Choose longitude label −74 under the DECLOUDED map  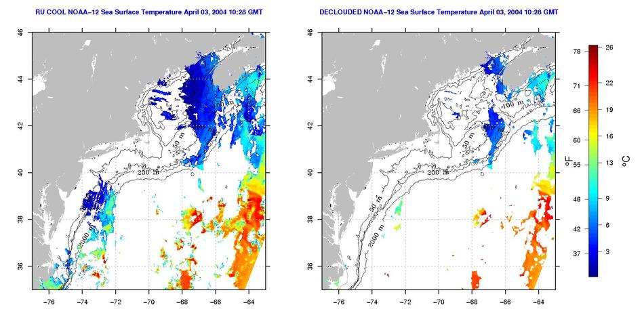(372, 302)
